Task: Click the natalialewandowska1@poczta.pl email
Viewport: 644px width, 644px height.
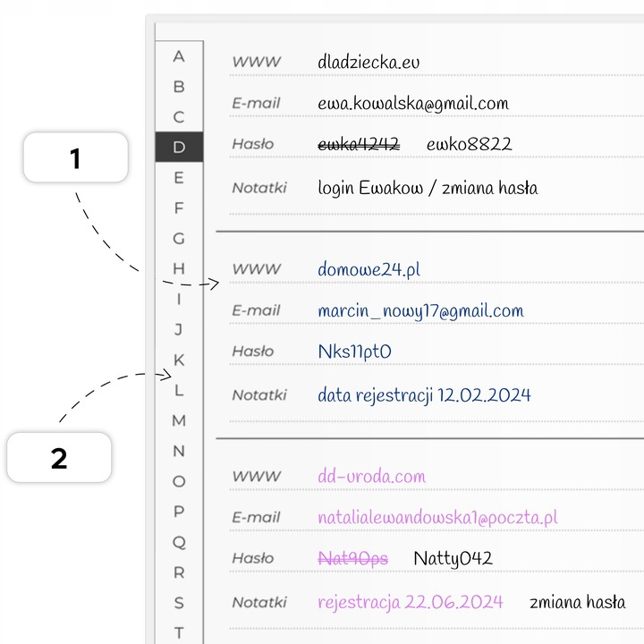Action: [x=437, y=518]
